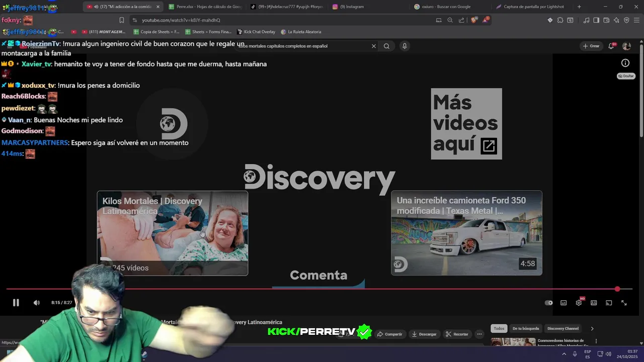Screen dimensions: 644x362
Task: Open the YouTube account avatar menu
Action: (626, 46)
